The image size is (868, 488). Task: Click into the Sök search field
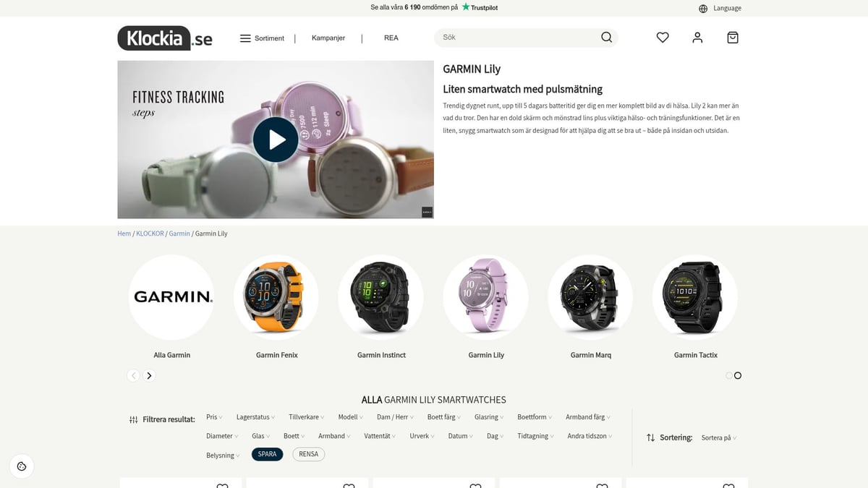pos(517,38)
